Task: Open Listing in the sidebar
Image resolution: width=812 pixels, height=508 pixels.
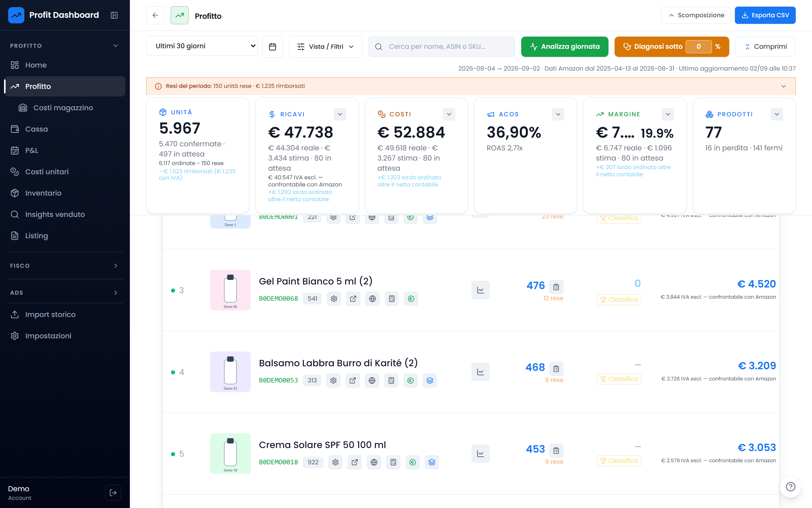Action: [65, 236]
